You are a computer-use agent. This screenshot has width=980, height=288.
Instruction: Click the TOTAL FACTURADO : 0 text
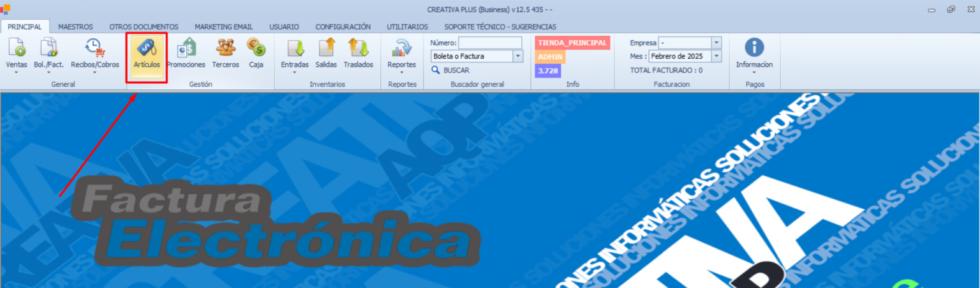tap(666, 70)
